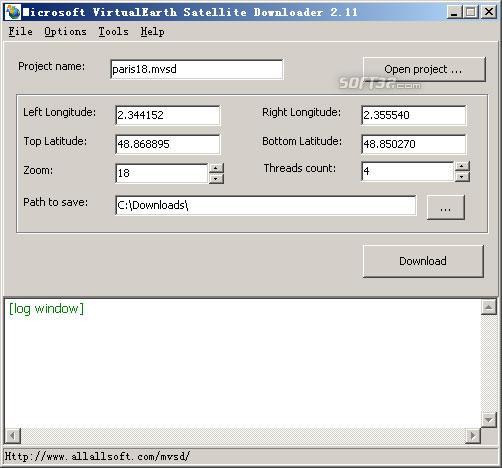Click the allallsoft.com URL in status bar
This screenshot has width=502, height=468.
(97, 456)
